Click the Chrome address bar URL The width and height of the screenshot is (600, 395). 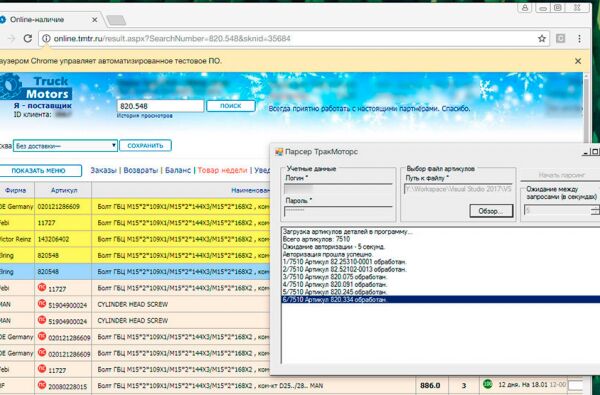coord(172,38)
